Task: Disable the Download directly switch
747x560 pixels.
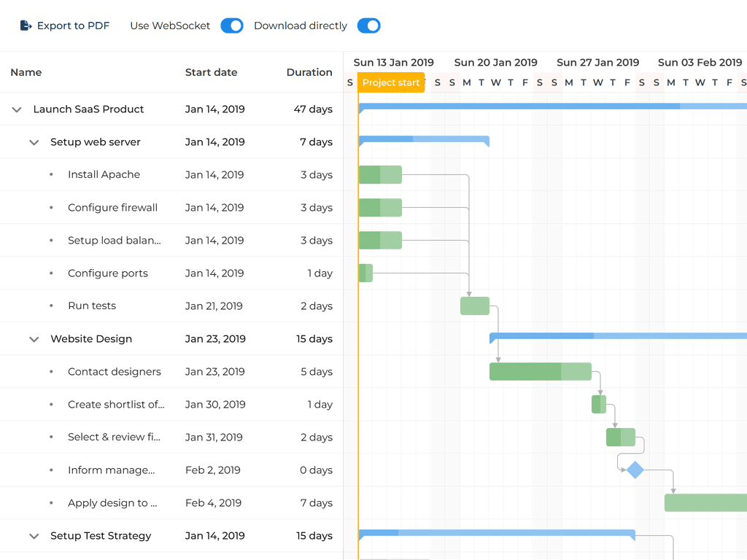Action: 368,26
